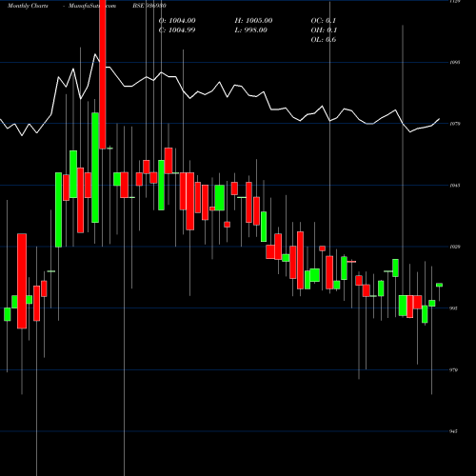Click the end point of the white line
The height and width of the screenshot is (476, 476).
[440, 119]
